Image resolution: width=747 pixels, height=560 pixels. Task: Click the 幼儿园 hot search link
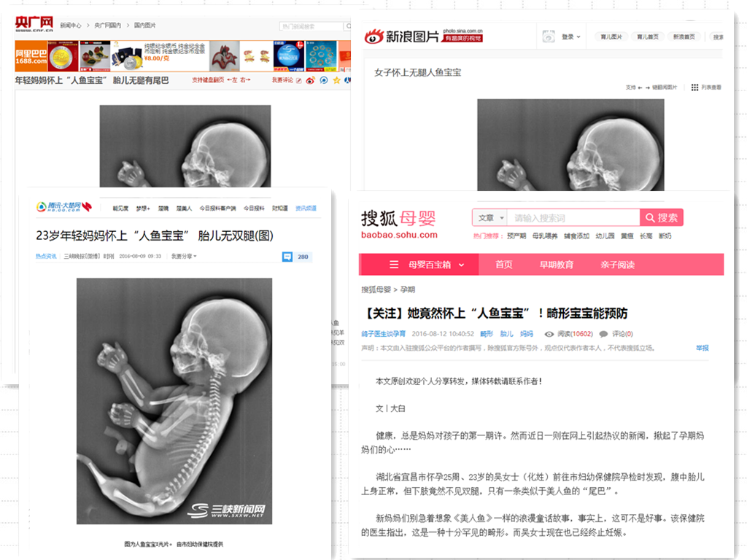click(x=605, y=236)
